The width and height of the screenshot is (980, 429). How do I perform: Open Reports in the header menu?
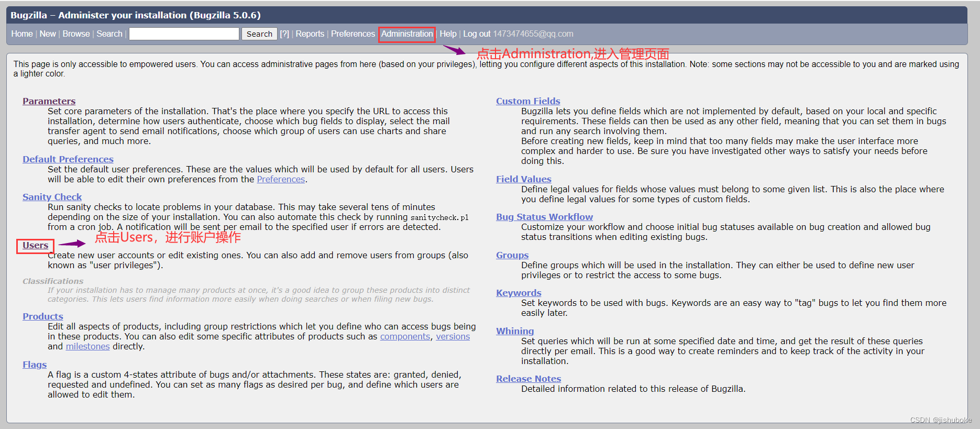(x=310, y=34)
